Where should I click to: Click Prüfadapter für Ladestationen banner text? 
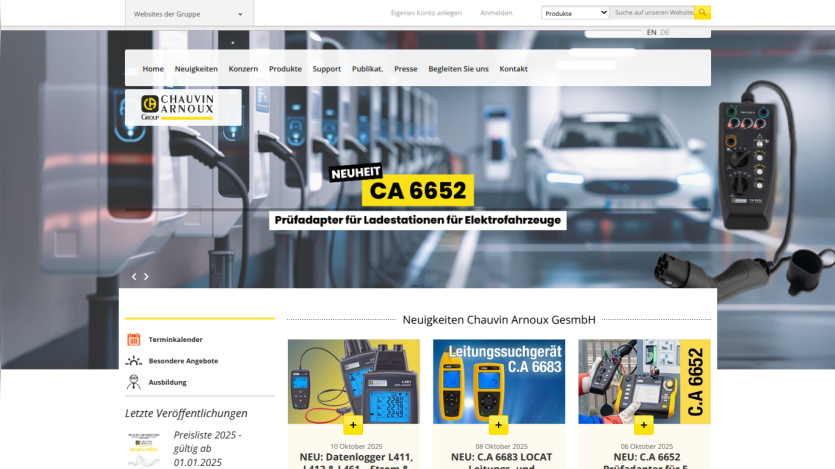418,220
